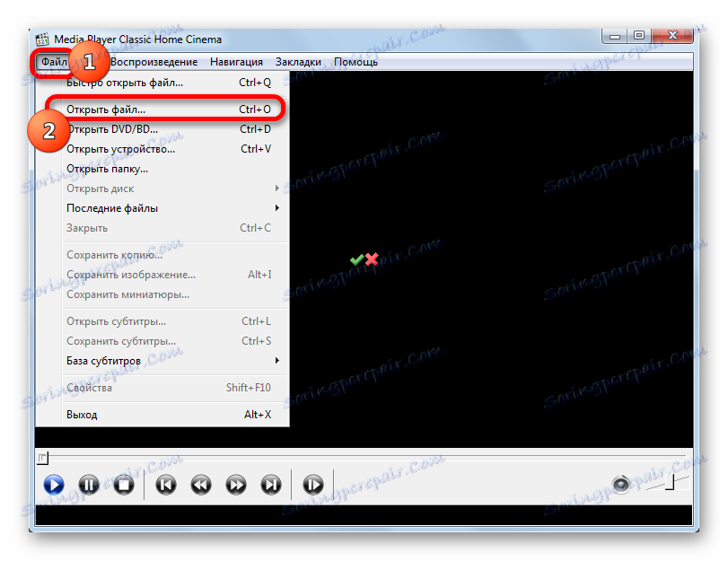Click the Media Player Classic title icon
Viewport: 728px width, 561px height.
[x=42, y=39]
